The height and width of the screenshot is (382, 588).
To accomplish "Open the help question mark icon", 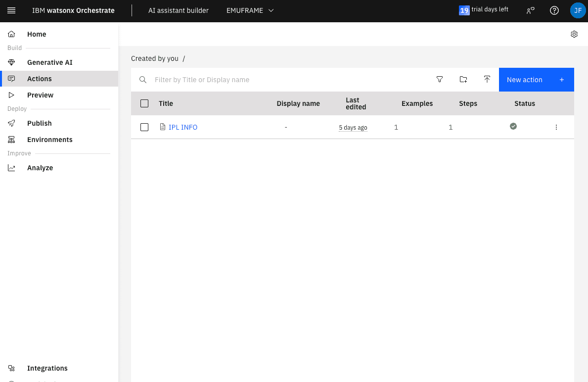I will (554, 10).
